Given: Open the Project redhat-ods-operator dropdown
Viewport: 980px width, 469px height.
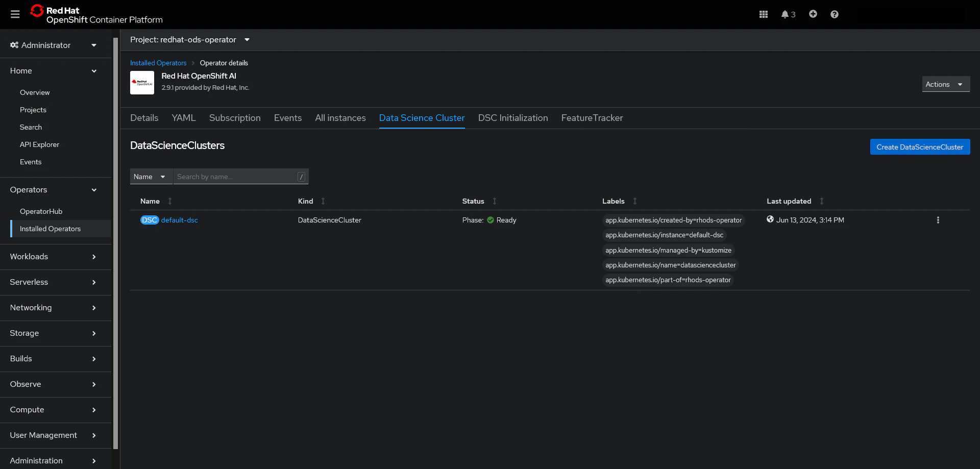Looking at the screenshot, I should (x=190, y=40).
